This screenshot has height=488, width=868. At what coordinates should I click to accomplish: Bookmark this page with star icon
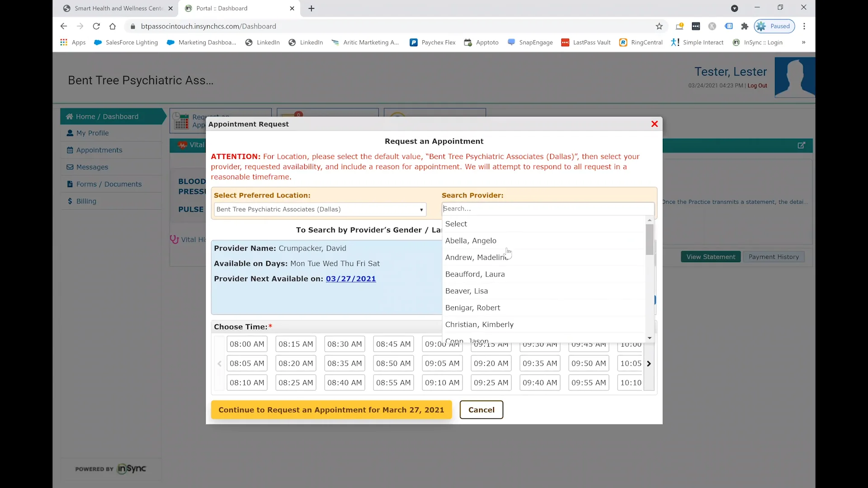coord(659,26)
